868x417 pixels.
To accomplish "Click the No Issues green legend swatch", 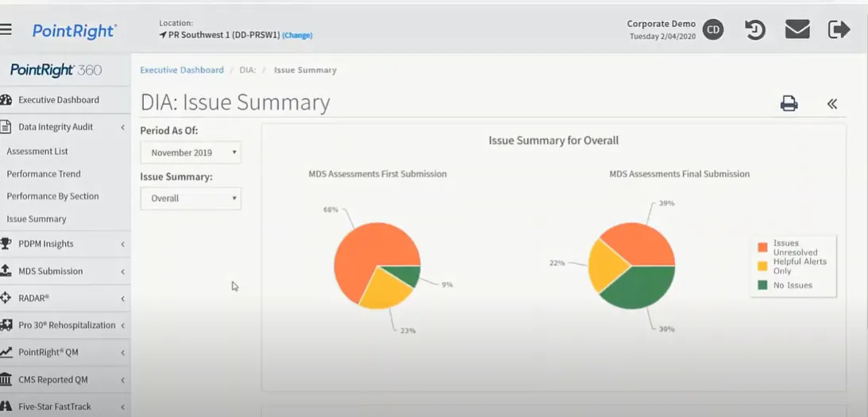I will click(x=763, y=285).
